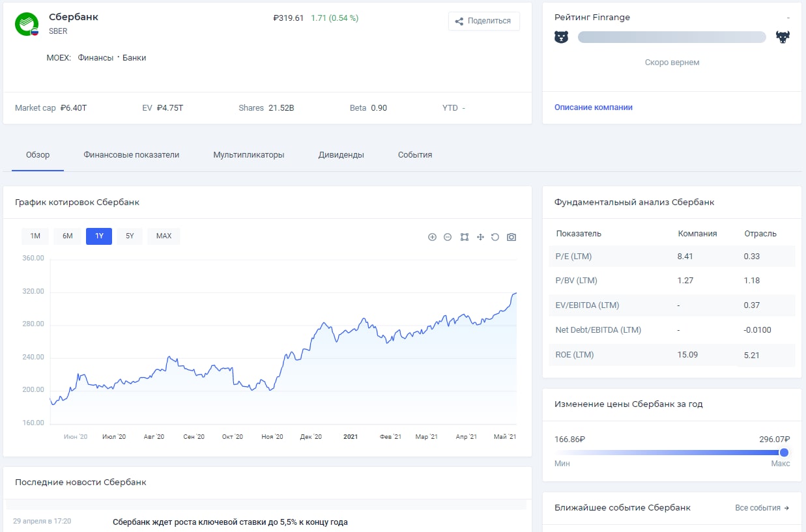Open the Описание компании link

pyautogui.click(x=593, y=107)
